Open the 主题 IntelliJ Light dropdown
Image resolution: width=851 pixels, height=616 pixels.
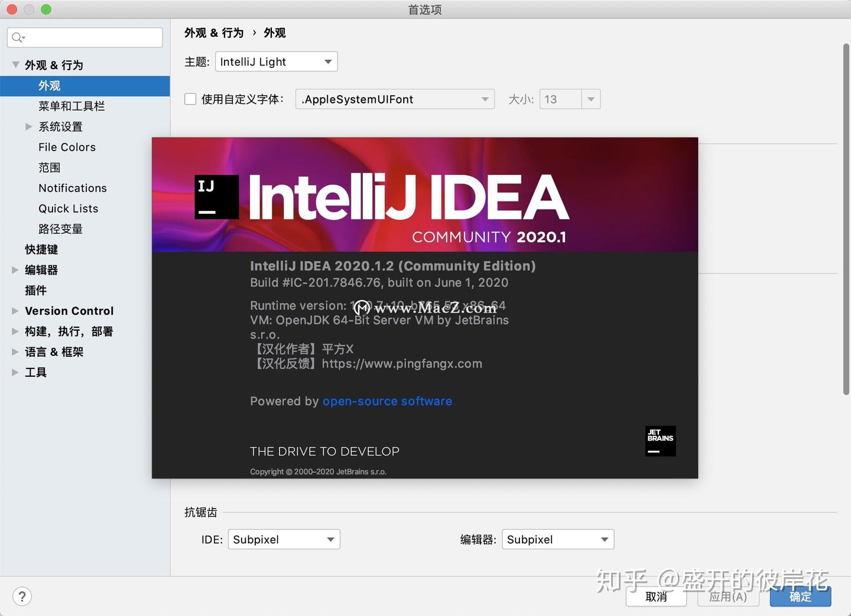pos(276,62)
